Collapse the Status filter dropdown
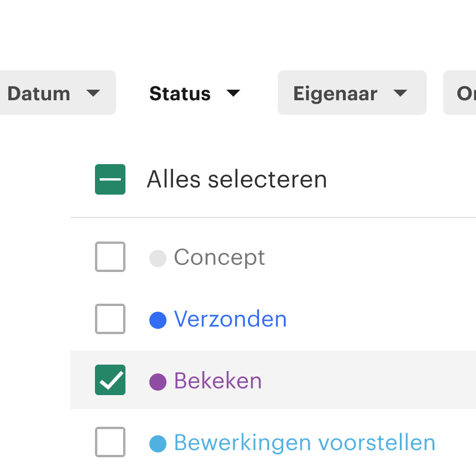The image size is (476, 476). (x=195, y=93)
